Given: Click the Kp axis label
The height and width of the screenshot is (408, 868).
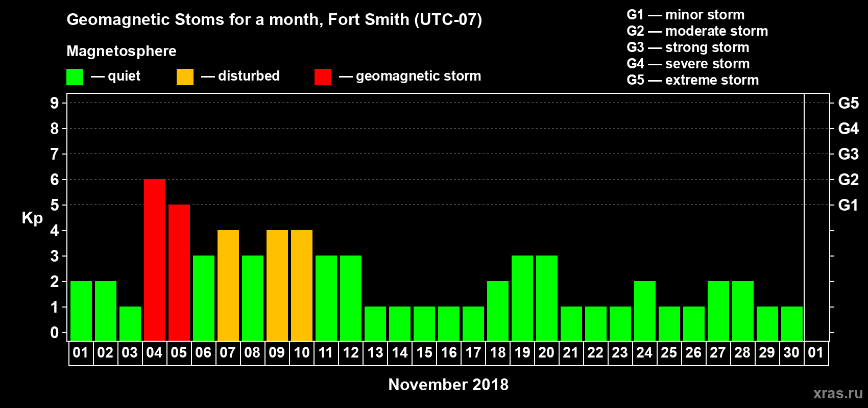Looking at the screenshot, I should click(x=32, y=218).
